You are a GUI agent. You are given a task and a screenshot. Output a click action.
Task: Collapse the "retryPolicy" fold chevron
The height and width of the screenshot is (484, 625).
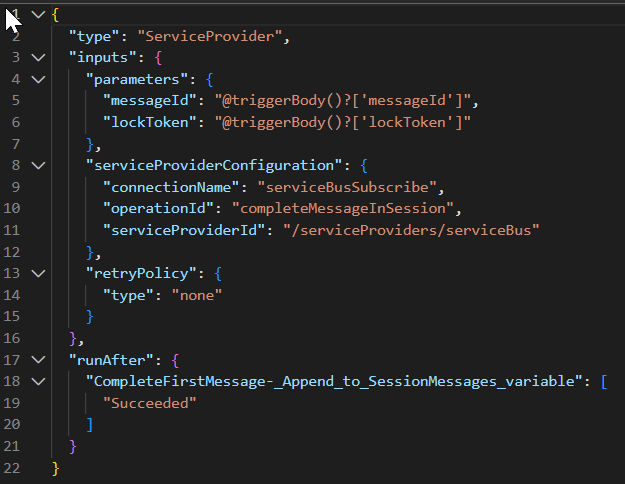38,273
